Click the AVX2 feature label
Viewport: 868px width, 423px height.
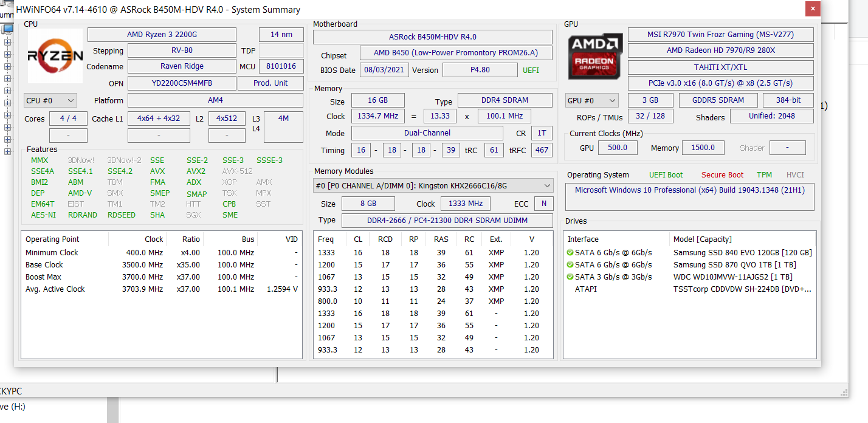196,171
